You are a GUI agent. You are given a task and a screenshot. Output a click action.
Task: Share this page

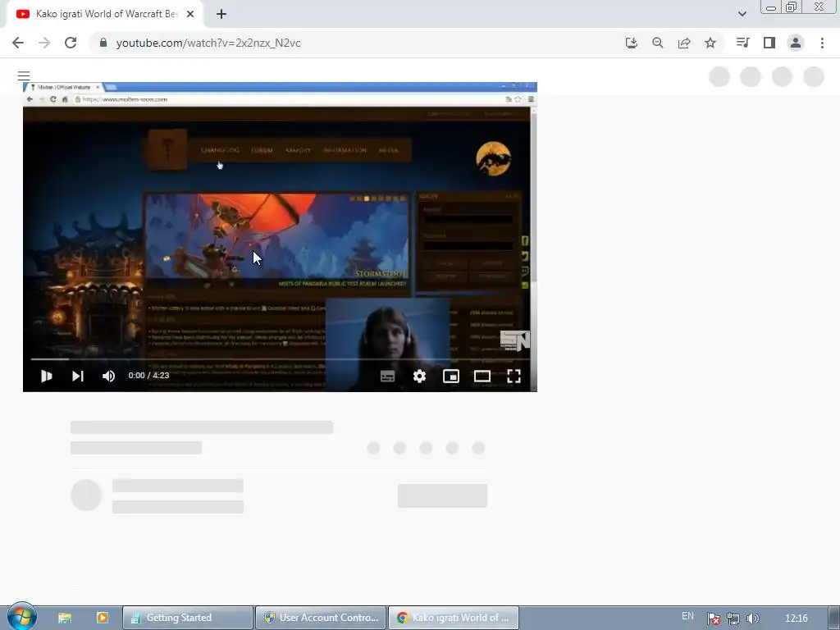tap(684, 43)
